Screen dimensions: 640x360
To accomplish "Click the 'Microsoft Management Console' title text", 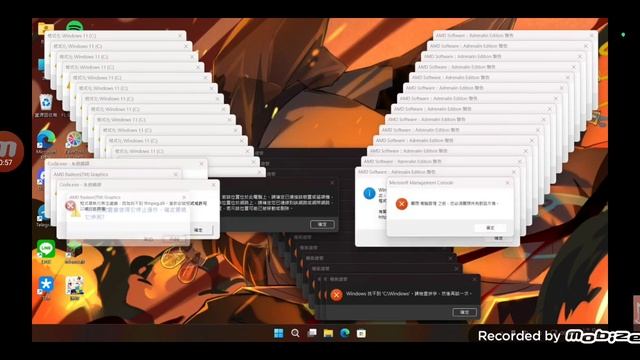I will pos(421,183).
